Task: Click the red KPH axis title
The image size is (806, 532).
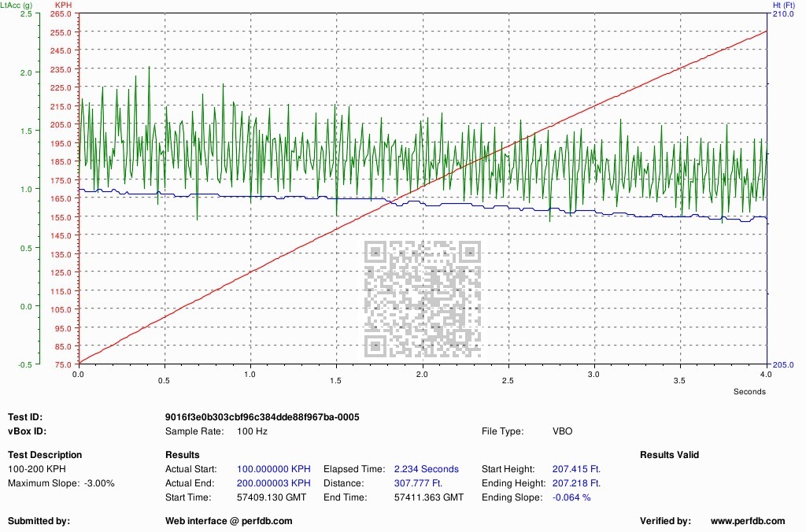Action: 64,5
